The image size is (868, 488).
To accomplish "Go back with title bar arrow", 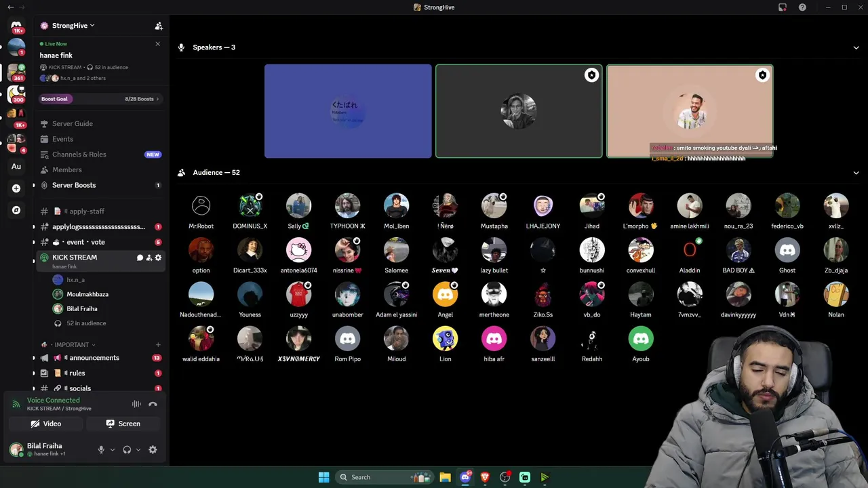I will (x=10, y=7).
